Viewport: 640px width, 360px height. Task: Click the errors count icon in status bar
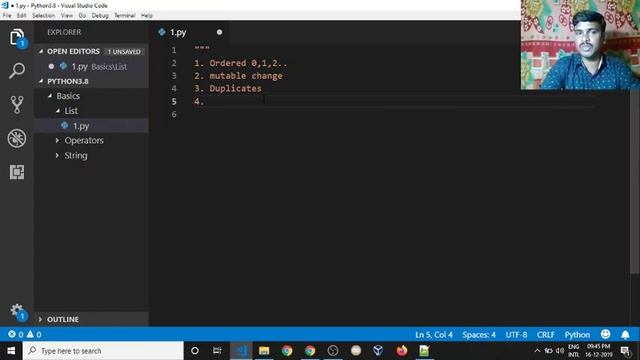pos(12,334)
